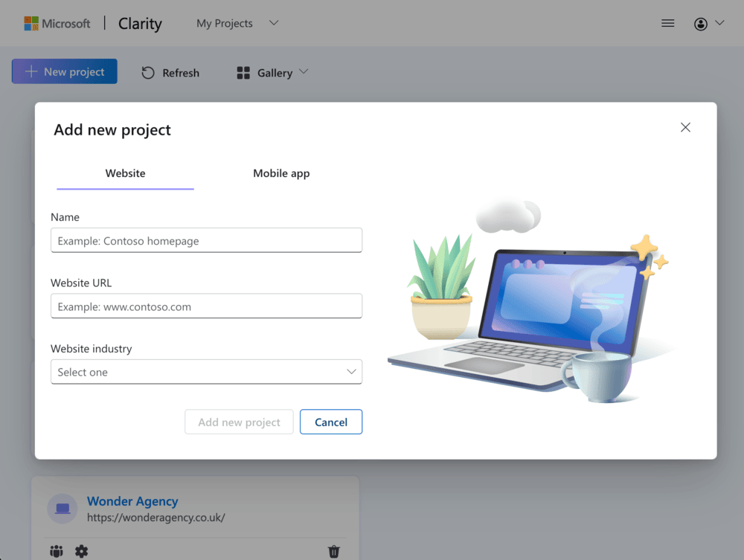Switch to the Mobile app tab

(281, 173)
